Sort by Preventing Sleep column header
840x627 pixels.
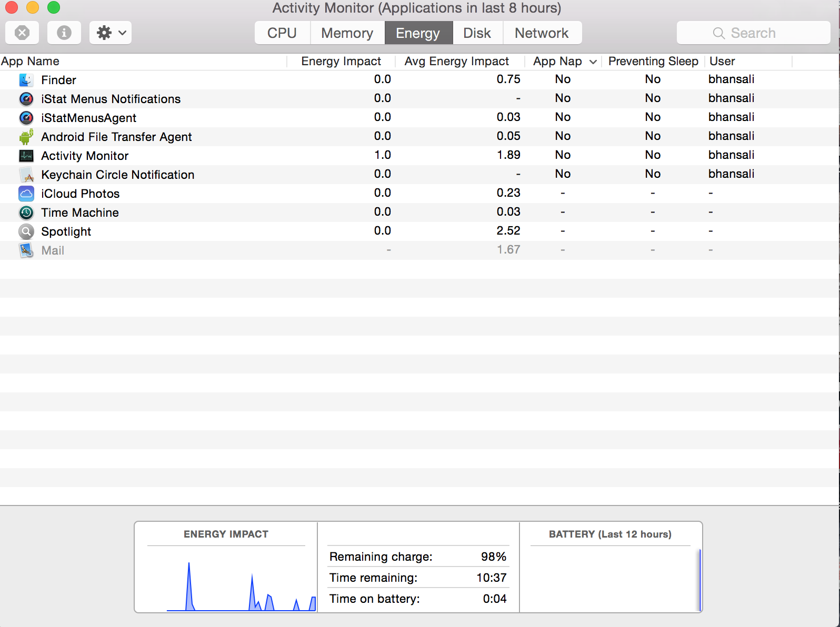pos(653,61)
